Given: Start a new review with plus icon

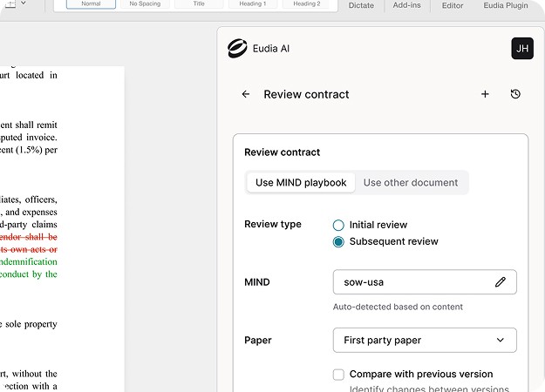Looking at the screenshot, I should point(485,94).
